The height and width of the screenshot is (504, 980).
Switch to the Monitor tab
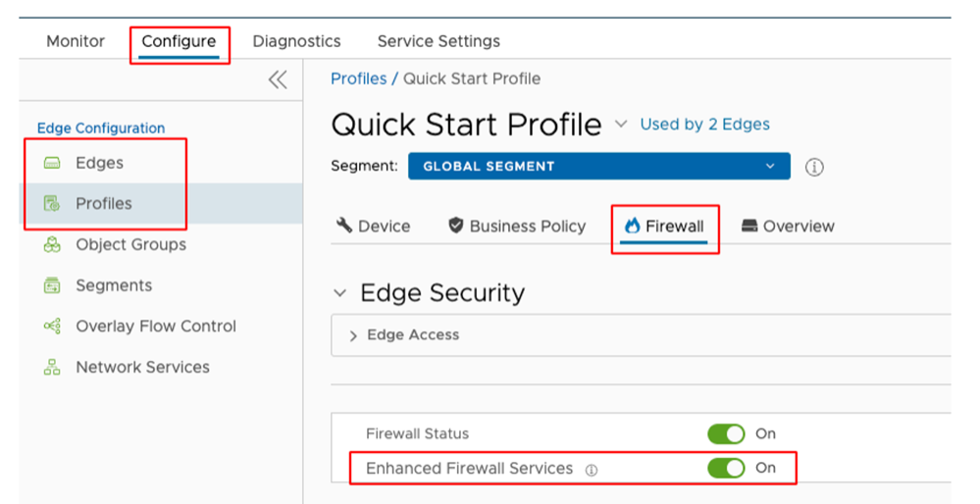pos(76,41)
